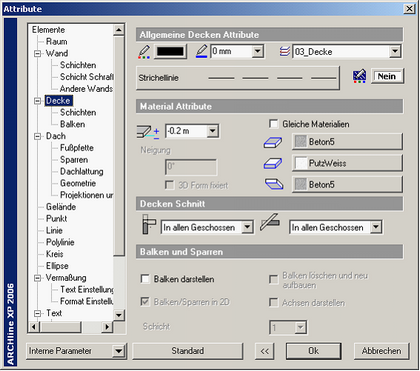Select Sparren in the tree
The image size is (420, 371).
coord(74,160)
